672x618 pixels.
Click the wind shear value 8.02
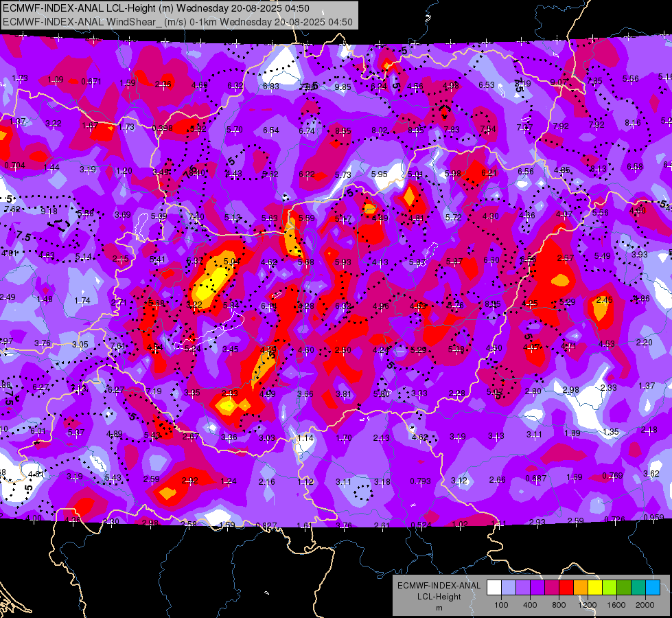pos(380,130)
